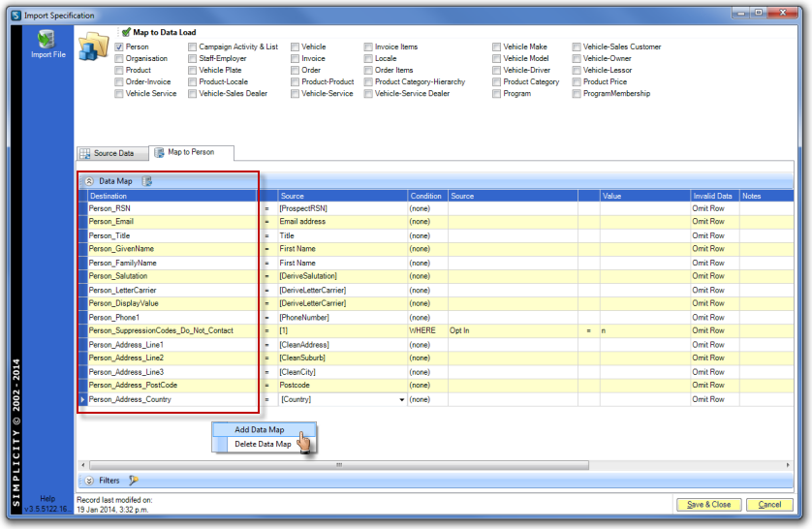Choose Add Data Map from context menu
The width and height of the screenshot is (812, 529).
tap(265, 429)
